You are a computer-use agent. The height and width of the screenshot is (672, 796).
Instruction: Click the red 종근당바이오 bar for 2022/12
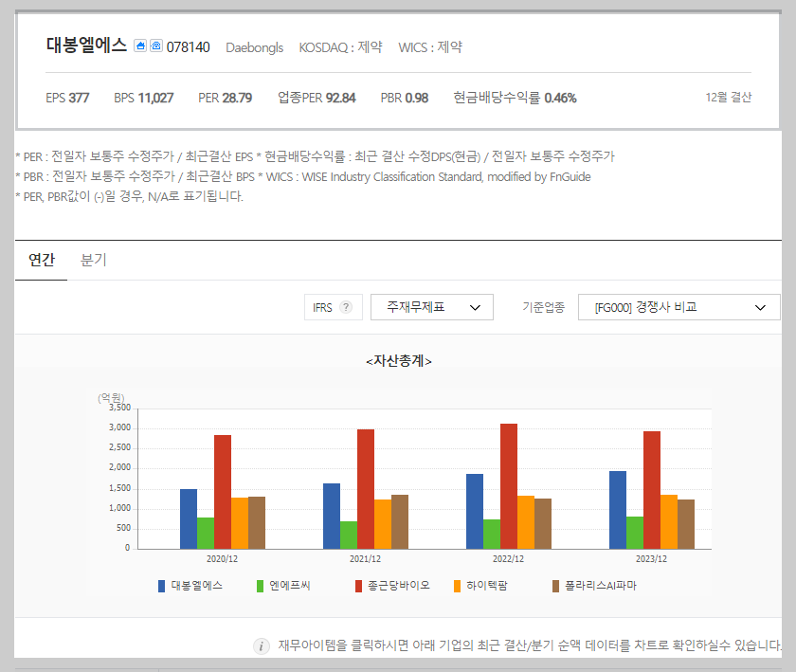click(x=509, y=486)
